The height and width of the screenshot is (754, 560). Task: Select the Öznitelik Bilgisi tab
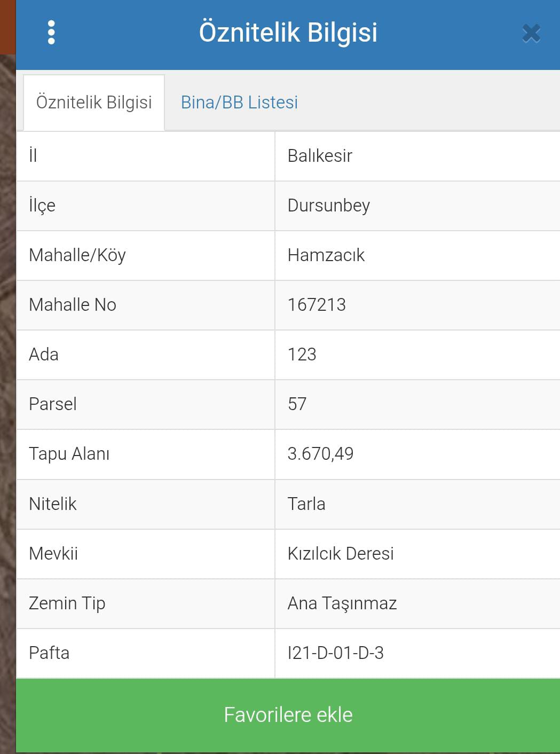[x=94, y=103]
